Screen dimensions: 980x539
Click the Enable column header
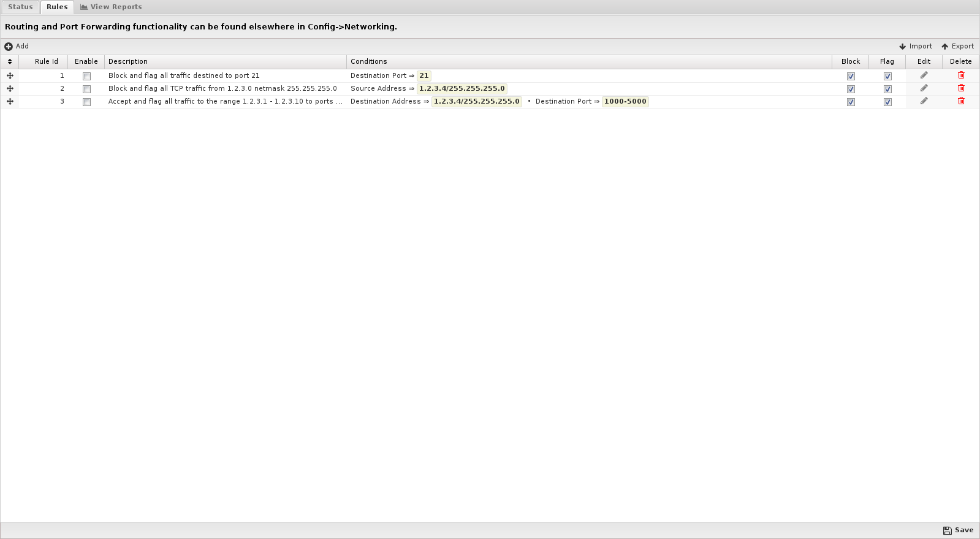coord(86,61)
